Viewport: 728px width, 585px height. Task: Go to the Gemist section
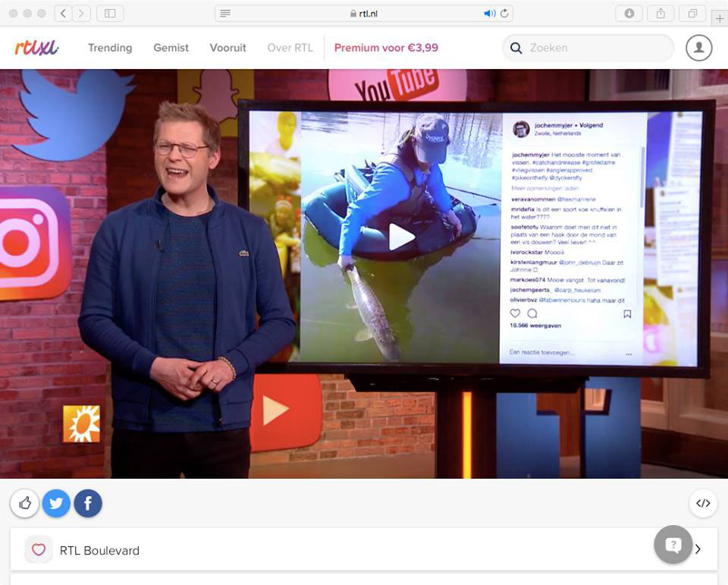(171, 48)
